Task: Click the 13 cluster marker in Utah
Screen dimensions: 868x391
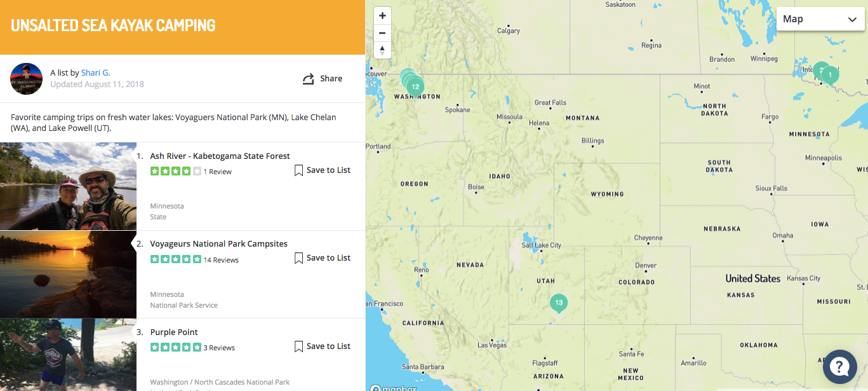Action: pyautogui.click(x=558, y=303)
